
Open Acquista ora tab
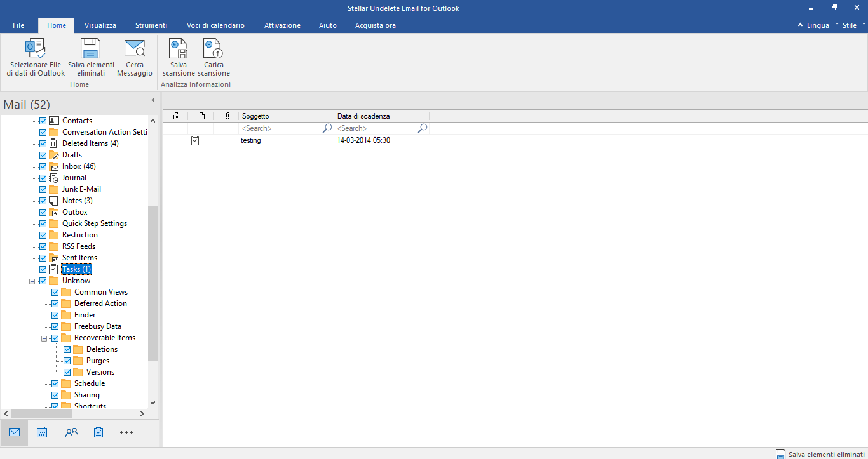pos(376,25)
